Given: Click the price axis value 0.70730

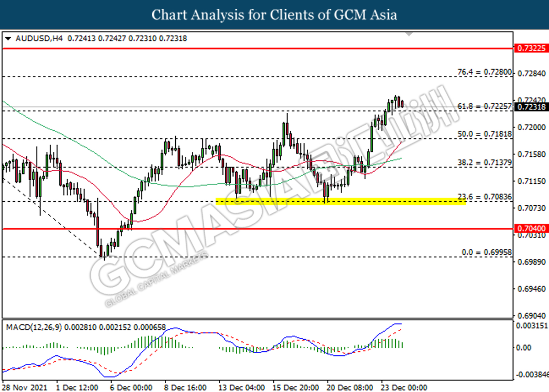Looking at the screenshot, I should tap(531, 208).
